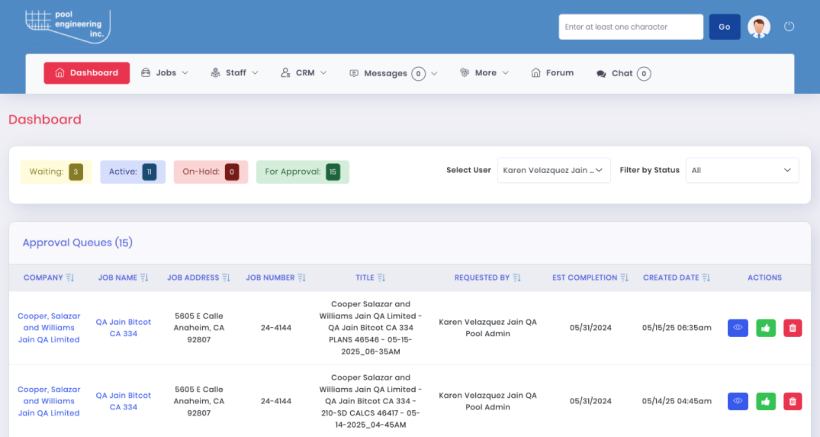Open QA Jain Bitcot CA 334 job link
The height and width of the screenshot is (437, 820).
click(123, 327)
